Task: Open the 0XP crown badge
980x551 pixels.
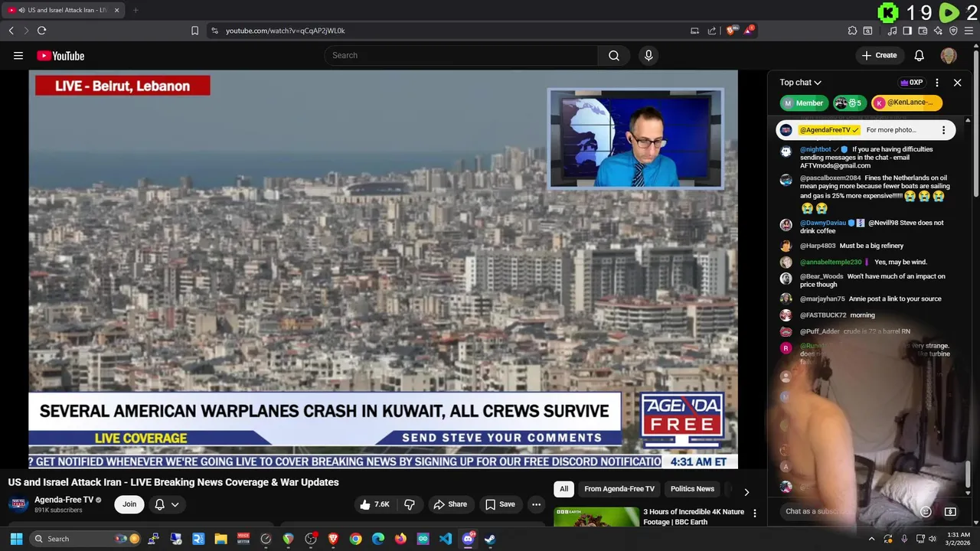Action: coord(911,83)
